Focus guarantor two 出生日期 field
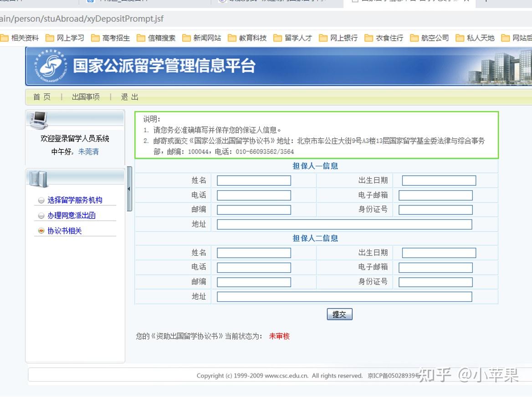 (x=439, y=253)
